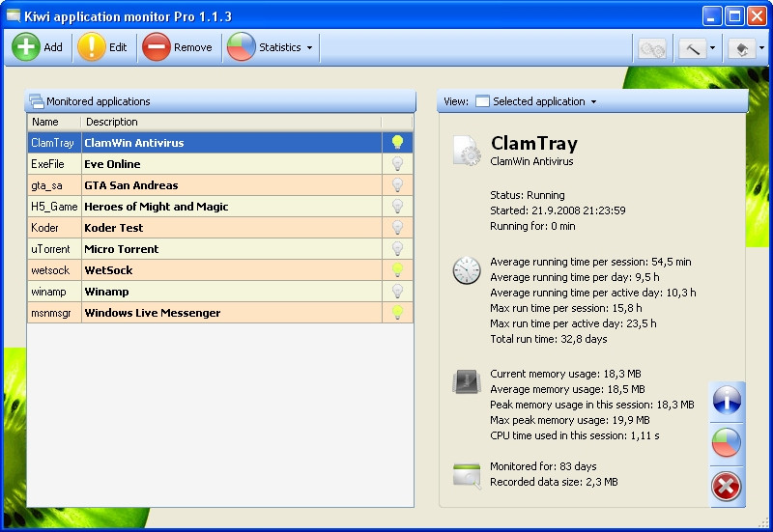Toggle the ClamTray light bulb indicator

click(x=397, y=142)
